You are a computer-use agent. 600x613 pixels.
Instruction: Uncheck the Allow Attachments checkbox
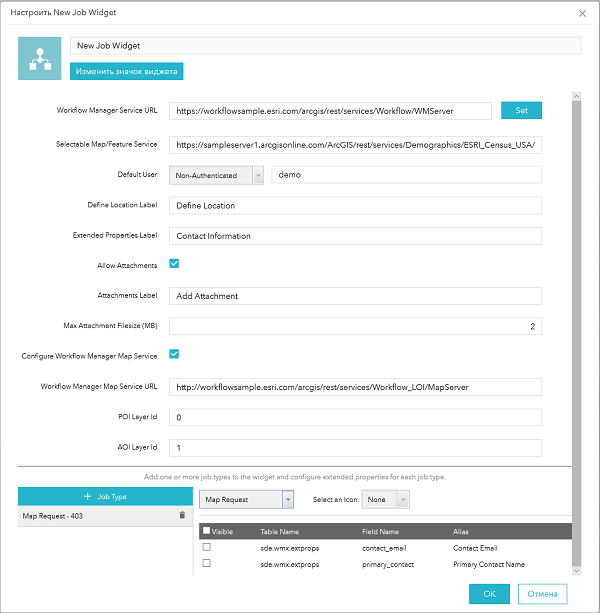click(174, 264)
